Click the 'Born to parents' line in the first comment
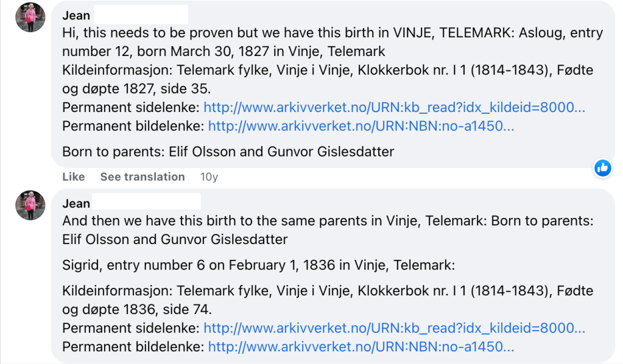Viewport: 623px width, 364px height. click(228, 152)
